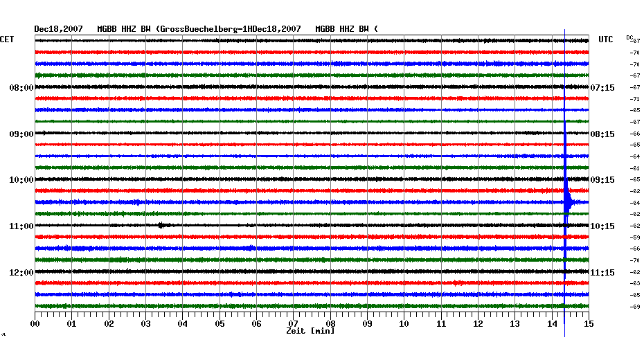This screenshot has width=644, height=342.
Task: Click minute tick label 06
Action: point(257,324)
